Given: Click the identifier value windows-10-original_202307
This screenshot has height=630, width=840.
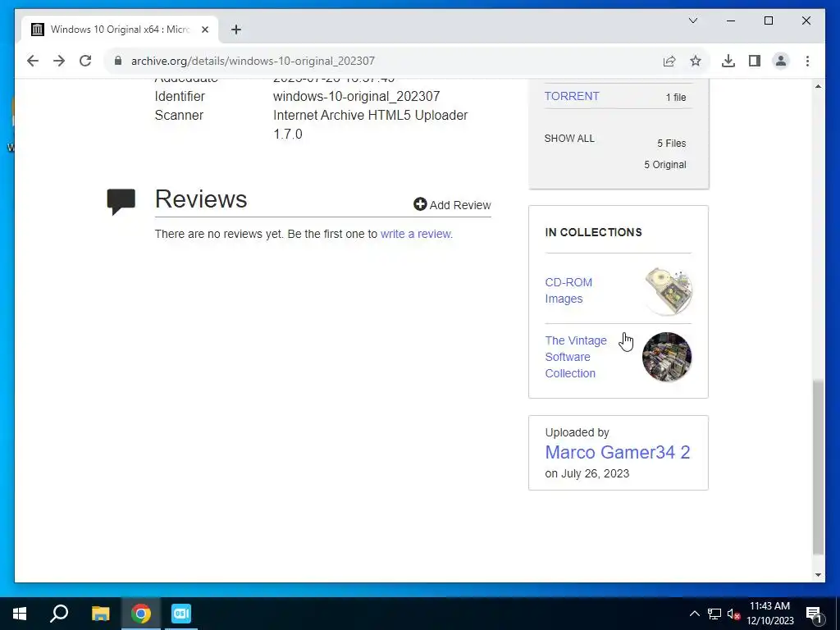Looking at the screenshot, I should [356, 97].
